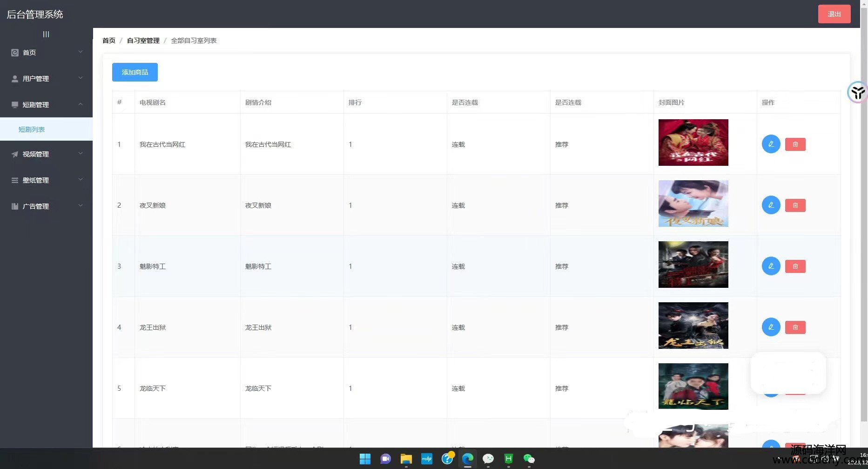The image size is (868, 469).
Task: Delete the 夜叉新娘 row
Action: click(x=795, y=205)
